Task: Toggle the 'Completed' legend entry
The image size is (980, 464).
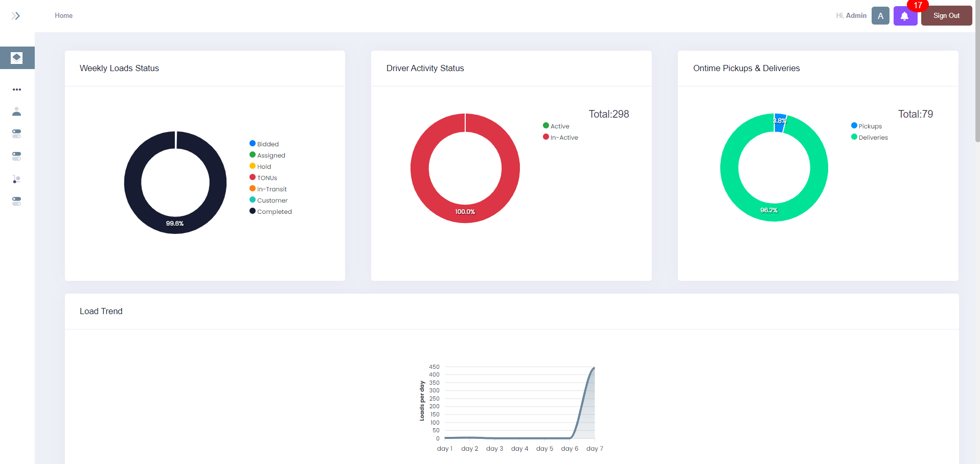Action: [270, 211]
